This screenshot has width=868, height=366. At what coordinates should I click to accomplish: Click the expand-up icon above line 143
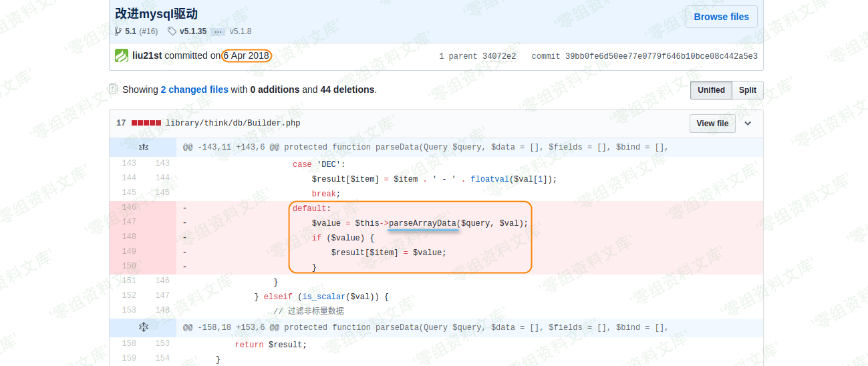tap(142, 147)
